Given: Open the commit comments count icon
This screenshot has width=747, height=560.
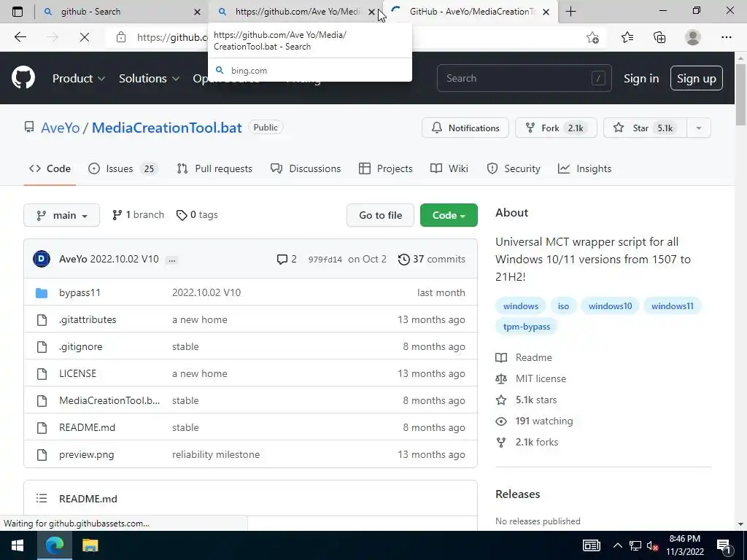Looking at the screenshot, I should (x=286, y=259).
